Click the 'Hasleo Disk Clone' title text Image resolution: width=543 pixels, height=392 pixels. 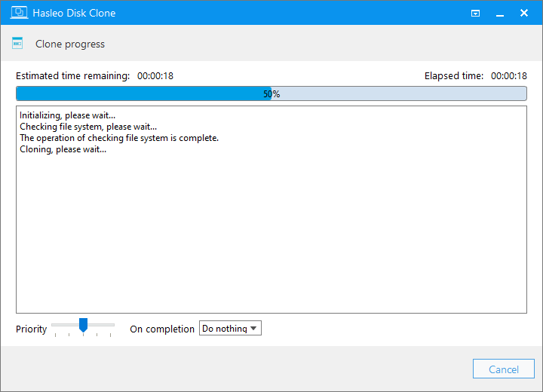tap(74, 13)
